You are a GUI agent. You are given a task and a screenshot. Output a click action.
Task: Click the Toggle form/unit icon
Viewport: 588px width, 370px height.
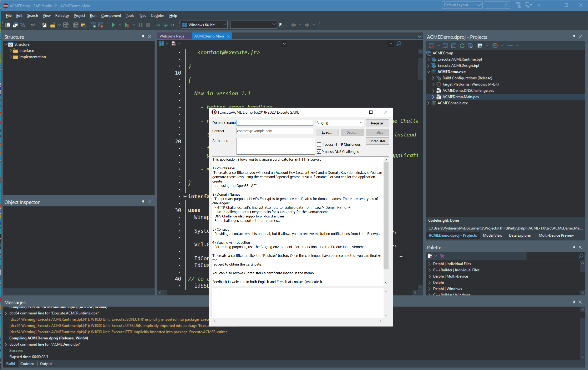23,25
